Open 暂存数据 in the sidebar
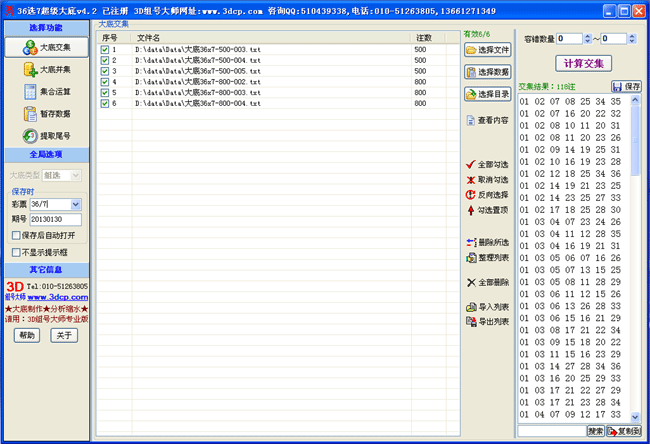 (47, 113)
